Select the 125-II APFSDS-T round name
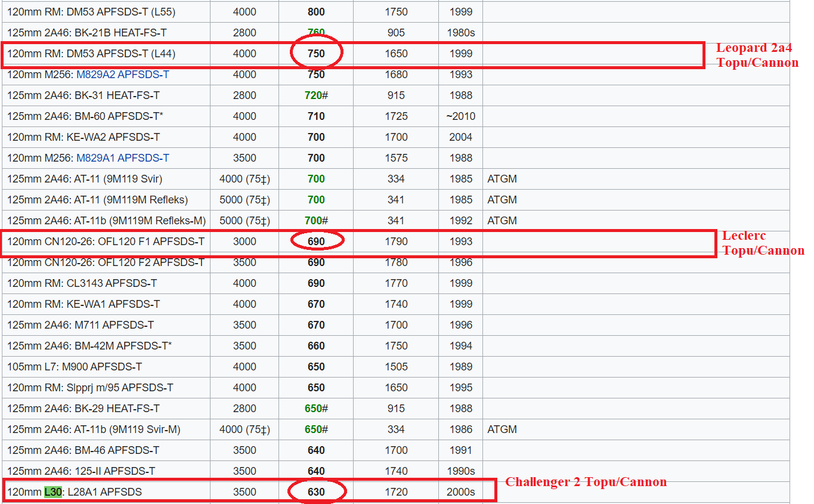The image size is (814, 504). click(x=115, y=471)
